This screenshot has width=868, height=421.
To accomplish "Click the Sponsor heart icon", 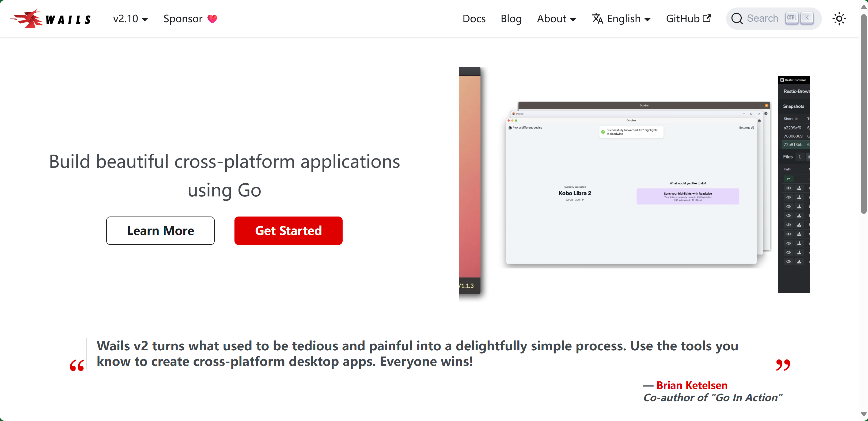I will point(212,19).
